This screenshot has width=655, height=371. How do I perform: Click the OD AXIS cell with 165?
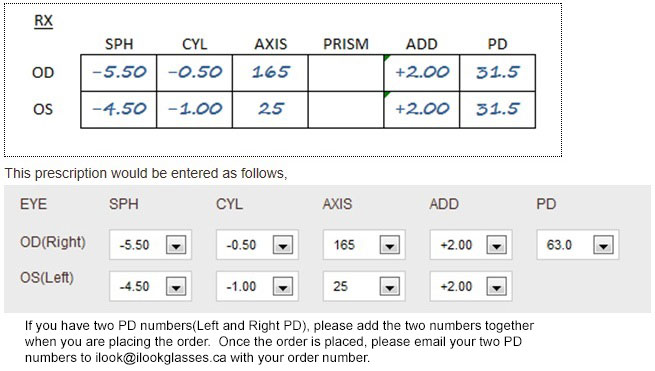270,73
